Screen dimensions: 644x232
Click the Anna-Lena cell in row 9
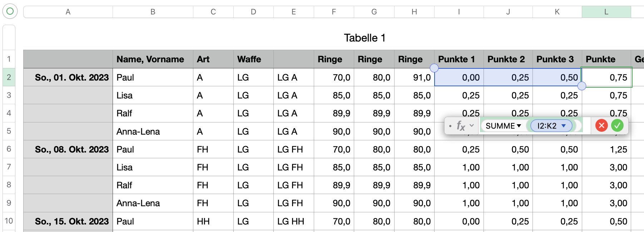pos(138,203)
